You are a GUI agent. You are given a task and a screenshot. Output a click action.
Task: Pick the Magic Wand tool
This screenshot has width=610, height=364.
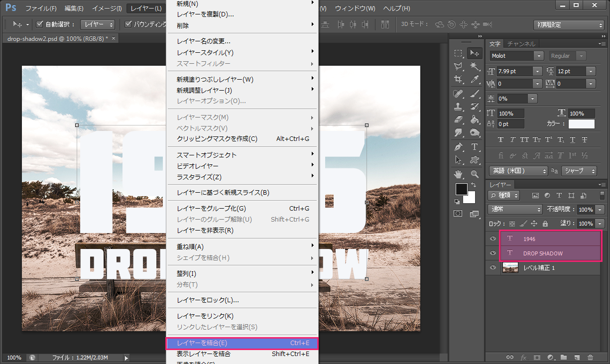(475, 66)
